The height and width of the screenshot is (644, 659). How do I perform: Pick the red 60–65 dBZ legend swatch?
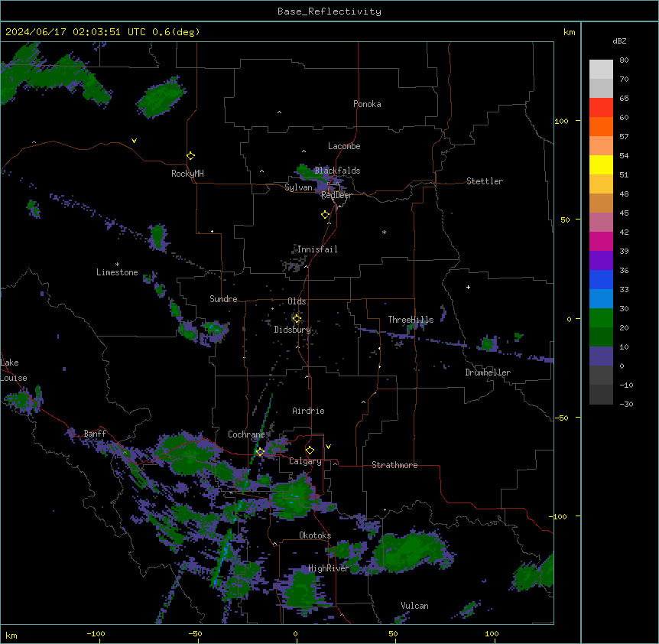click(601, 108)
